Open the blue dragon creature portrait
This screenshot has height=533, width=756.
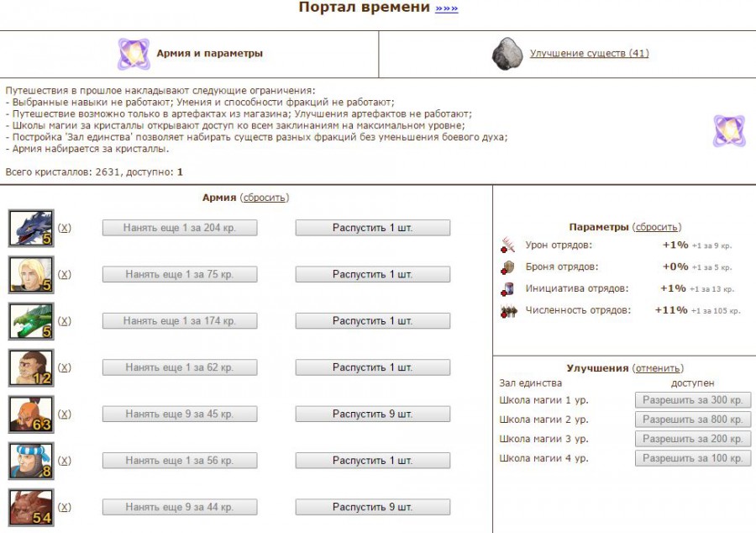click(31, 228)
